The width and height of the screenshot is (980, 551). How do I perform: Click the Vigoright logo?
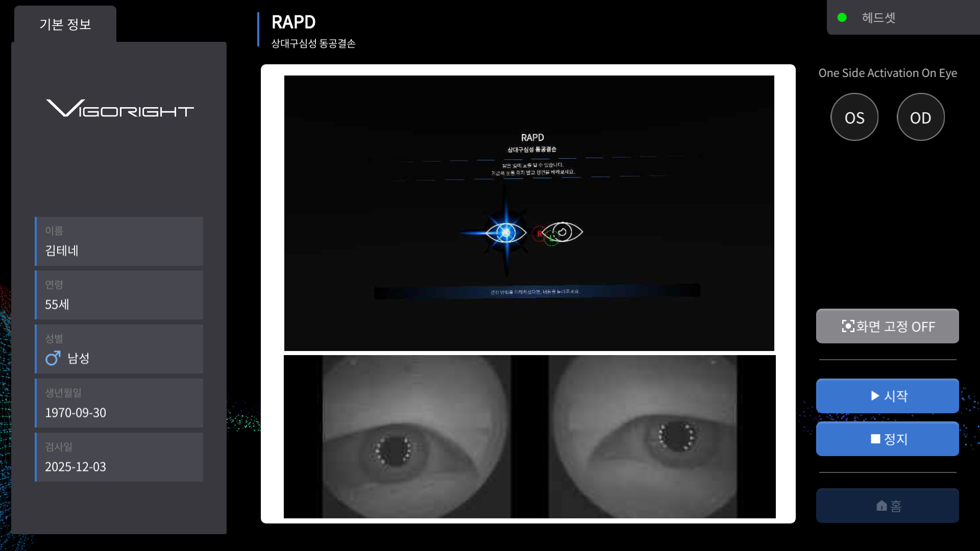click(119, 108)
